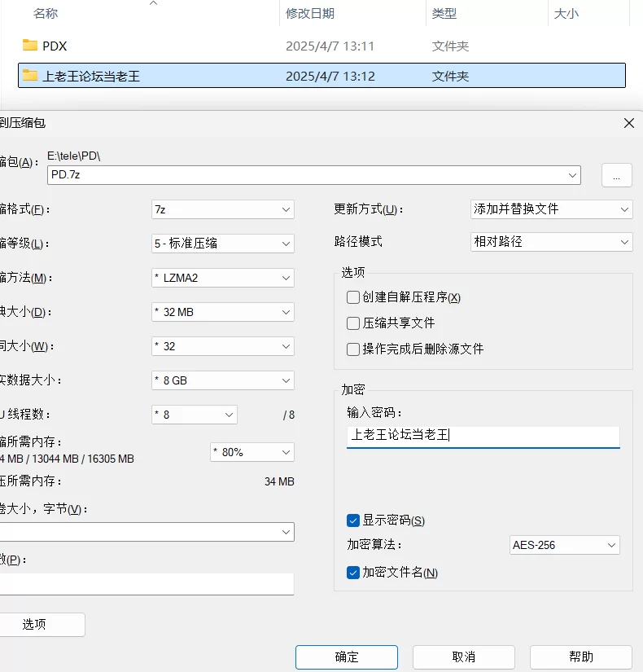
Task: Sort files by 修改日期 column header
Action: click(310, 14)
